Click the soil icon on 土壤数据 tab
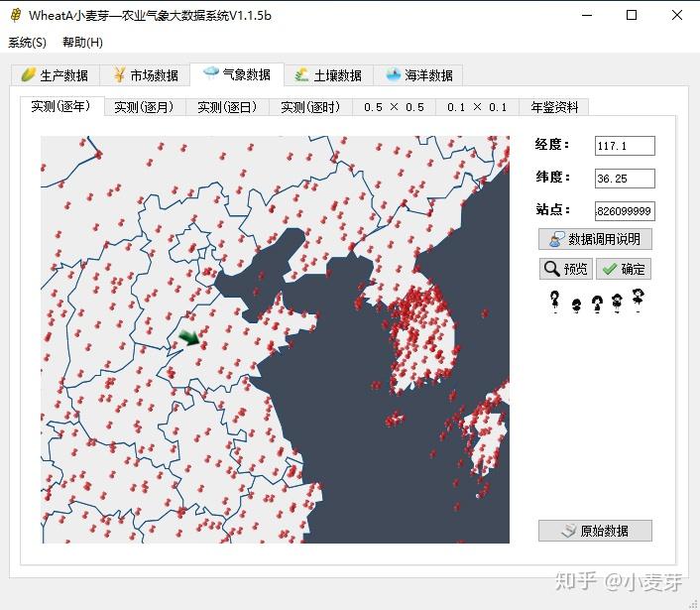The height and width of the screenshot is (610, 700). coord(301,74)
